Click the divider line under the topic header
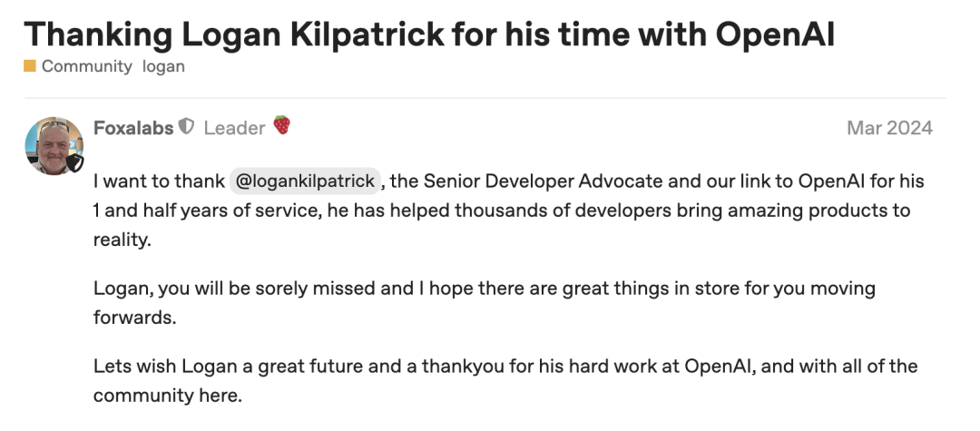980x431 pixels. 485,98
